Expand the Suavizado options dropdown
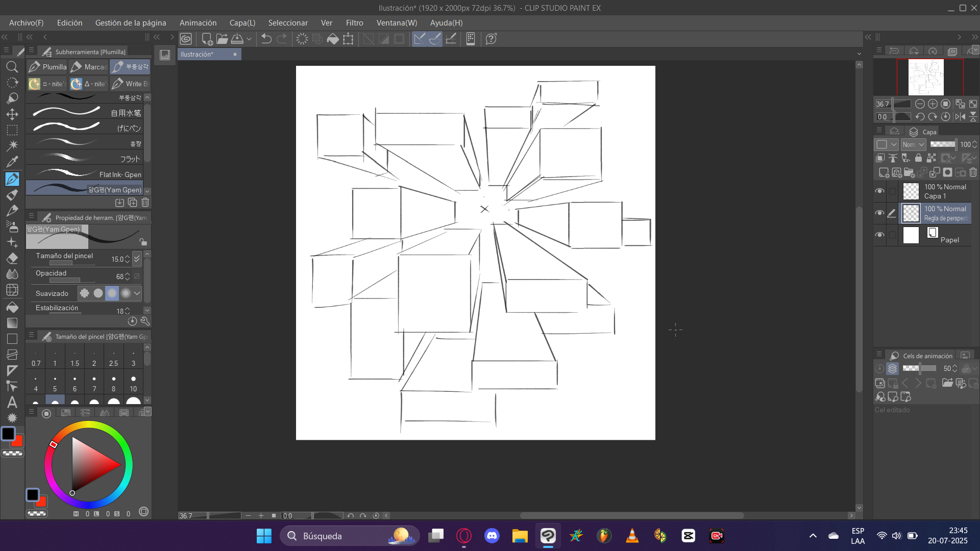This screenshot has height=551, width=980. click(x=137, y=293)
